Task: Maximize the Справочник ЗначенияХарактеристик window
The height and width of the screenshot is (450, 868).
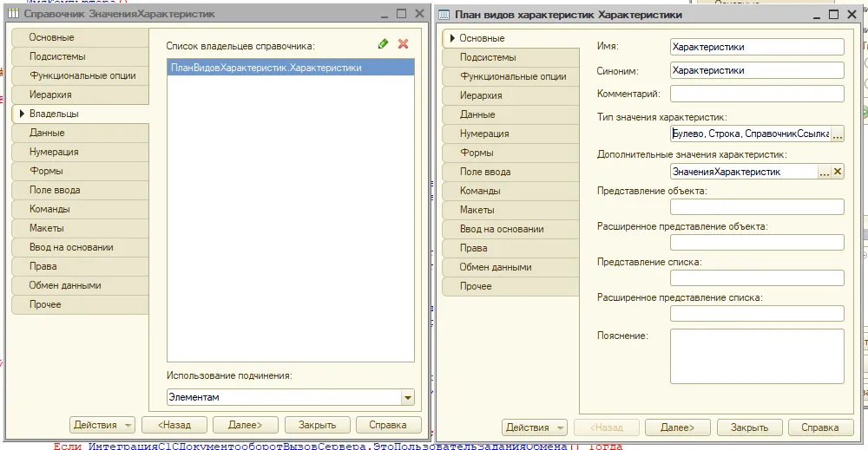Action: point(401,14)
